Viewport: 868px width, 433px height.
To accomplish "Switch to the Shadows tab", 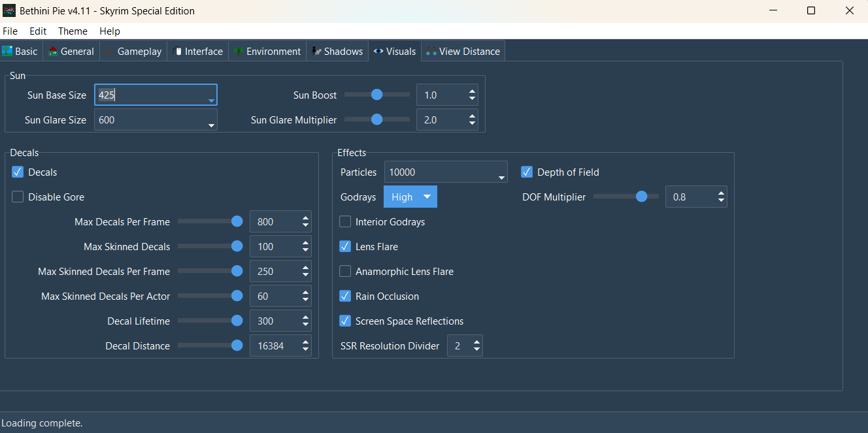I will (337, 52).
